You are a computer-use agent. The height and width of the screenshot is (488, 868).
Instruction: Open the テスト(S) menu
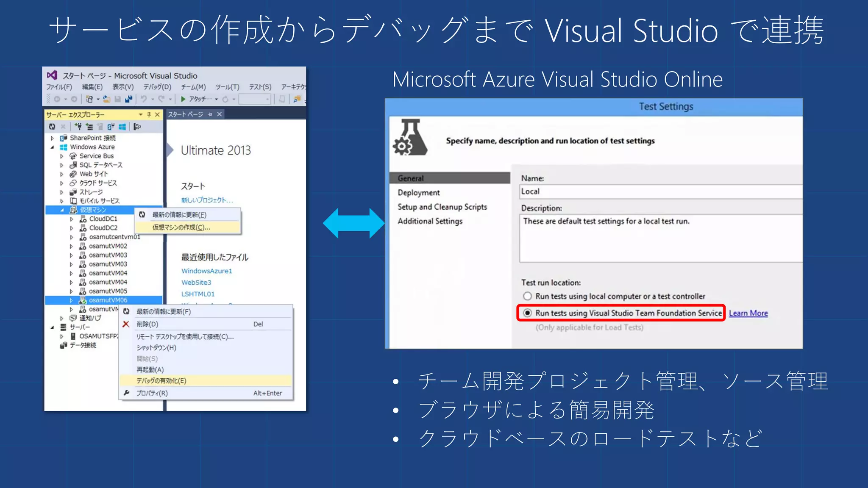pyautogui.click(x=260, y=87)
